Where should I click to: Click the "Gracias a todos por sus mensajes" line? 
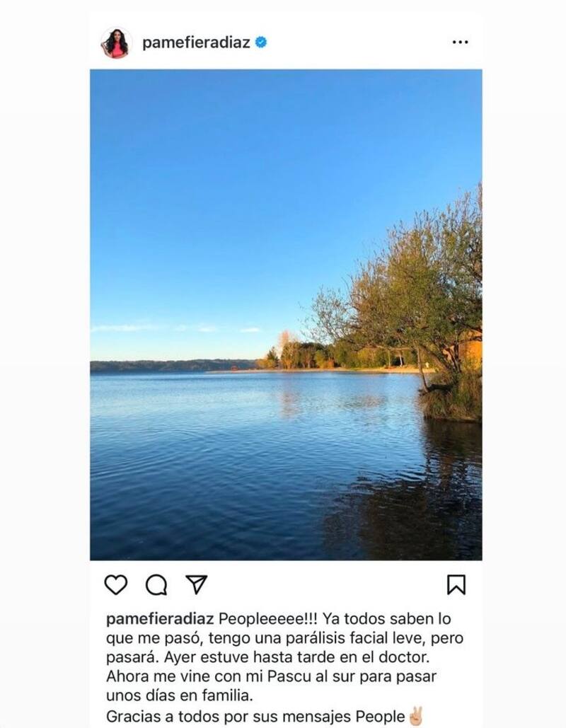(231, 717)
